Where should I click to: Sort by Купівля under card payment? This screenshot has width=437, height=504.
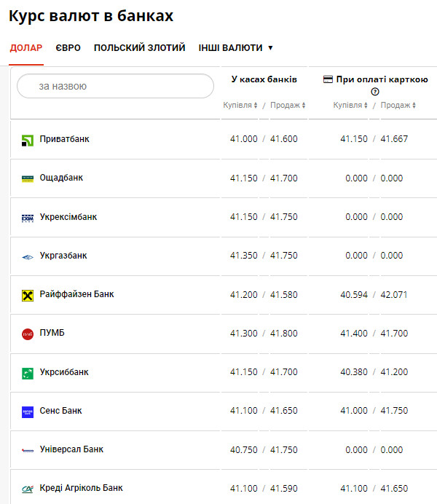click(x=350, y=106)
